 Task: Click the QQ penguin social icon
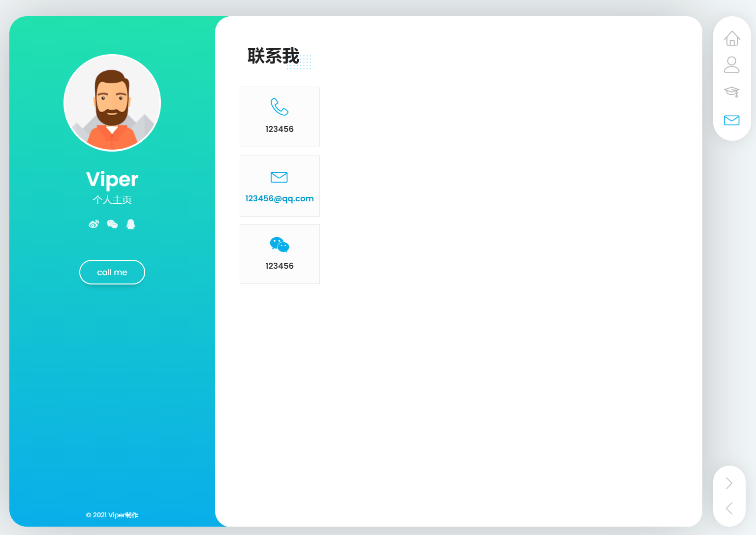coord(130,224)
